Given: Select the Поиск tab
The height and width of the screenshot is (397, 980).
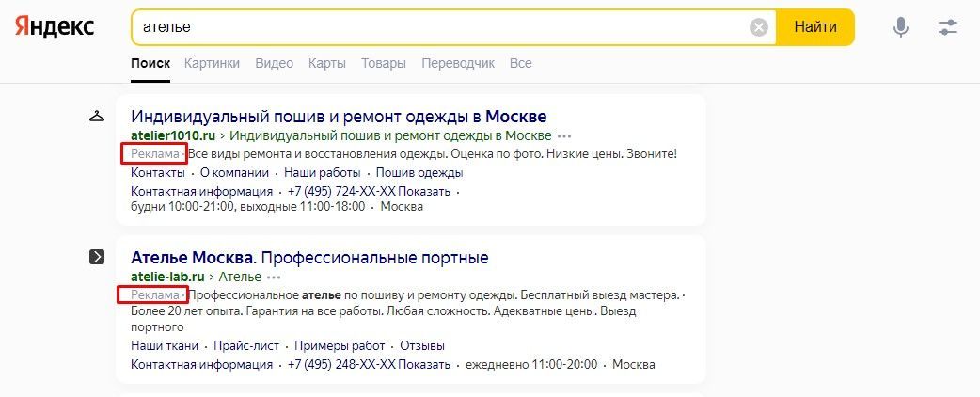Looking at the screenshot, I should tap(150, 63).
